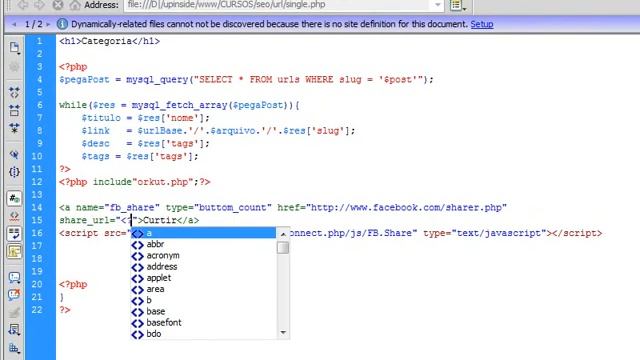This screenshot has height=360, width=640.
Task: Choose 'address' from the code hints
Action: pyautogui.click(x=203, y=267)
